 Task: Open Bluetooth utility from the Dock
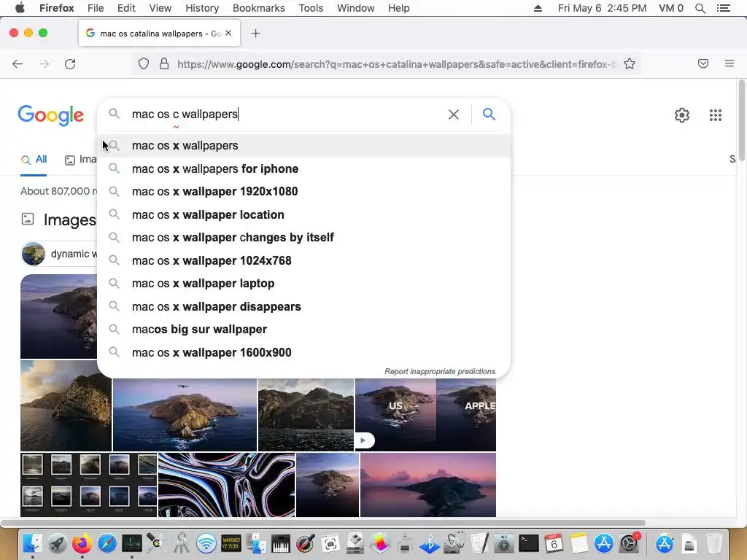(x=429, y=543)
